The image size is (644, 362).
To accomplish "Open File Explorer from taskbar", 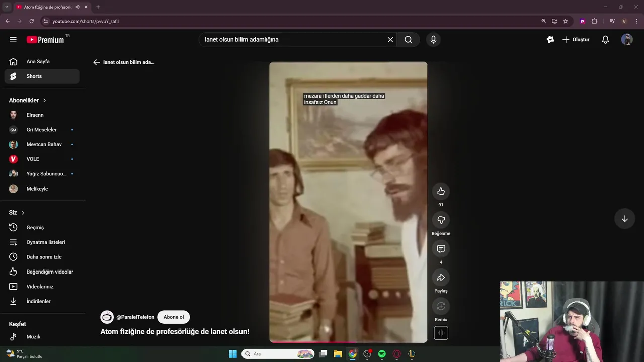I will 338,354.
